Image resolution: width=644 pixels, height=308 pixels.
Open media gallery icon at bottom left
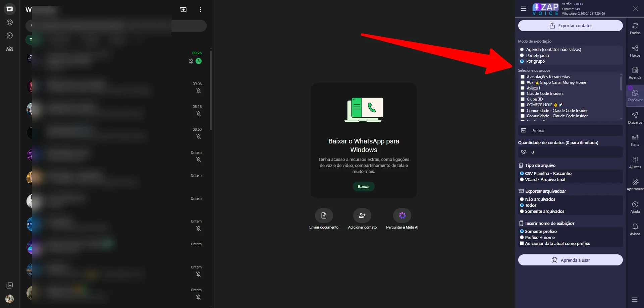(x=10, y=285)
